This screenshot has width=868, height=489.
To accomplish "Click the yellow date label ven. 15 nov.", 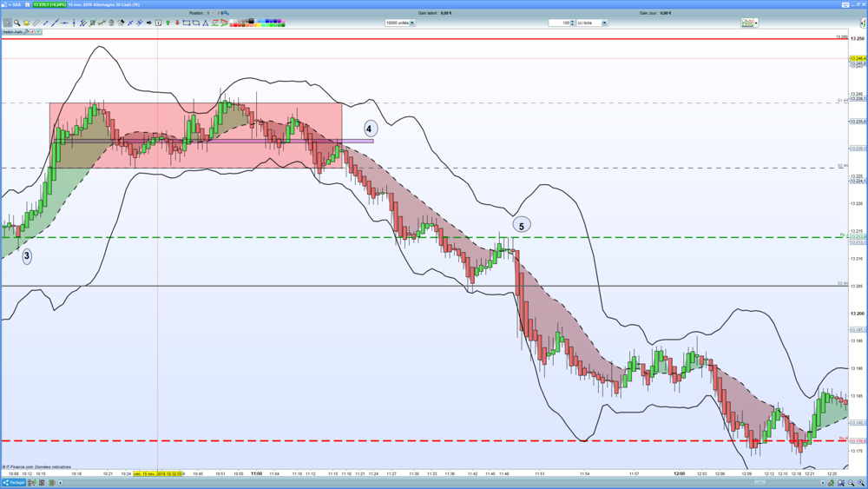I will 157,474.
